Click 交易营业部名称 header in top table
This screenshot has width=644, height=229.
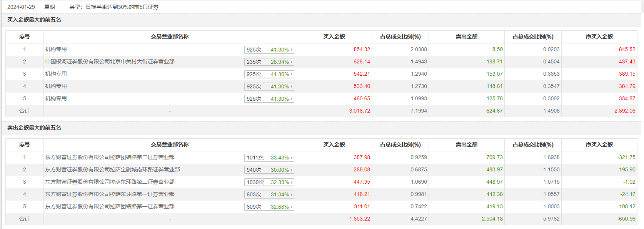170,37
